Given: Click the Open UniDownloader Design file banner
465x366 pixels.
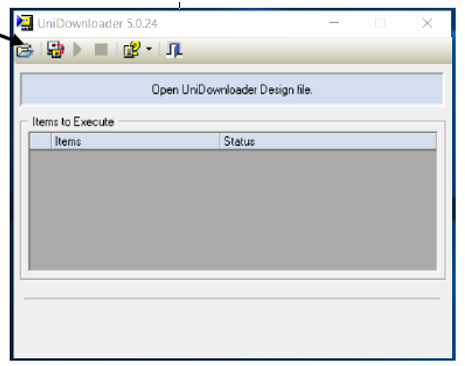Looking at the screenshot, I should [x=232, y=89].
